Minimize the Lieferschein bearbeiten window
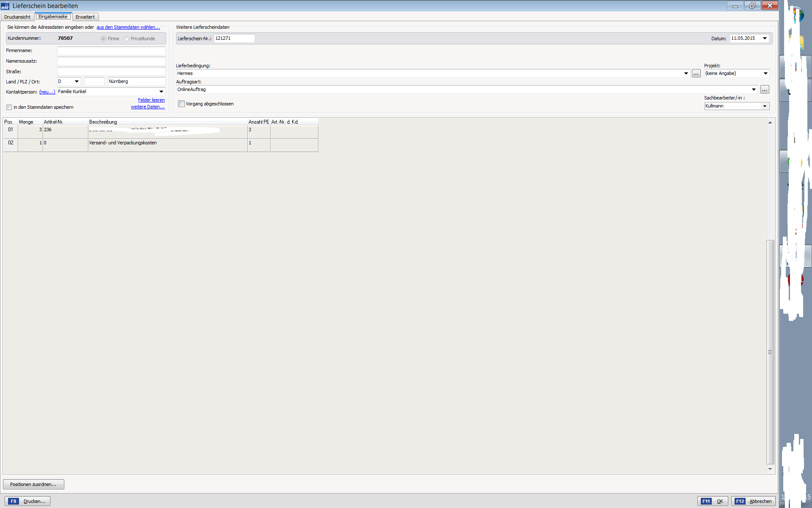This screenshot has height=508, width=812. [735, 6]
